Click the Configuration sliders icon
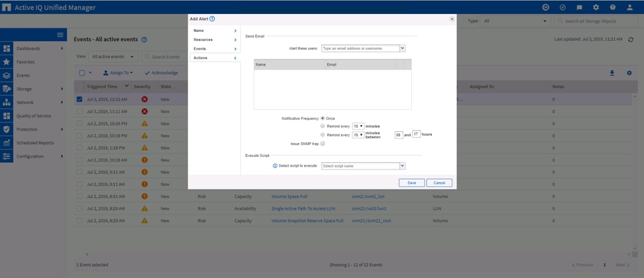This screenshot has height=278, width=644. pos(7,156)
